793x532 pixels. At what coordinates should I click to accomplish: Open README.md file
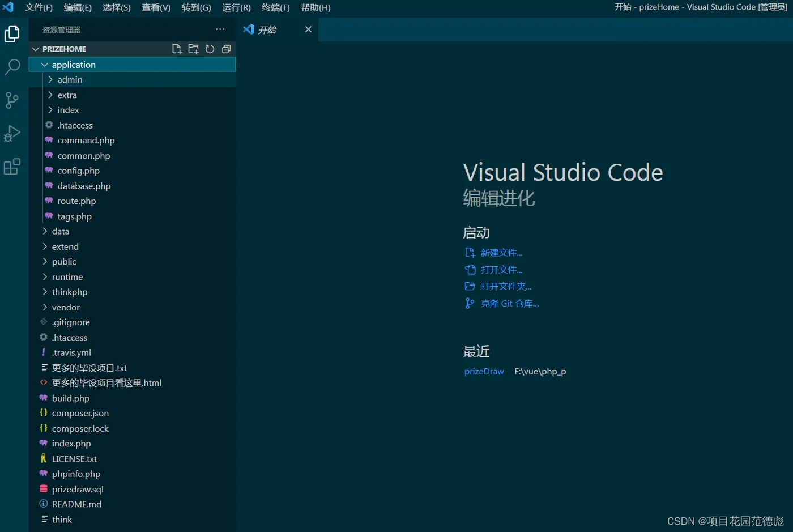(132, 504)
